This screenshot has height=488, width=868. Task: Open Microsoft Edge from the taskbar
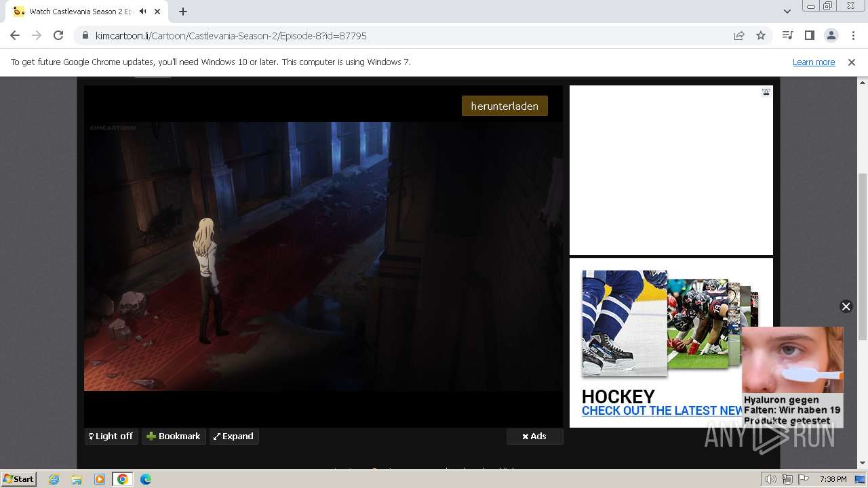tap(146, 479)
